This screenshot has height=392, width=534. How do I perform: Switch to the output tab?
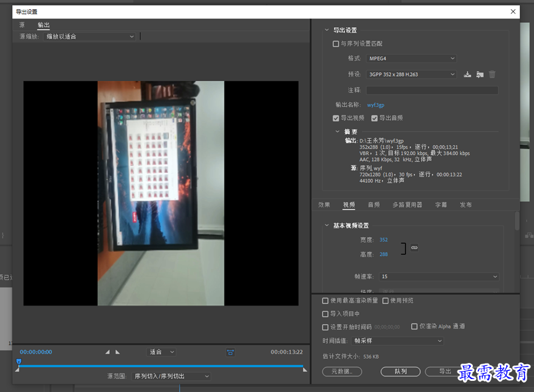44,25
